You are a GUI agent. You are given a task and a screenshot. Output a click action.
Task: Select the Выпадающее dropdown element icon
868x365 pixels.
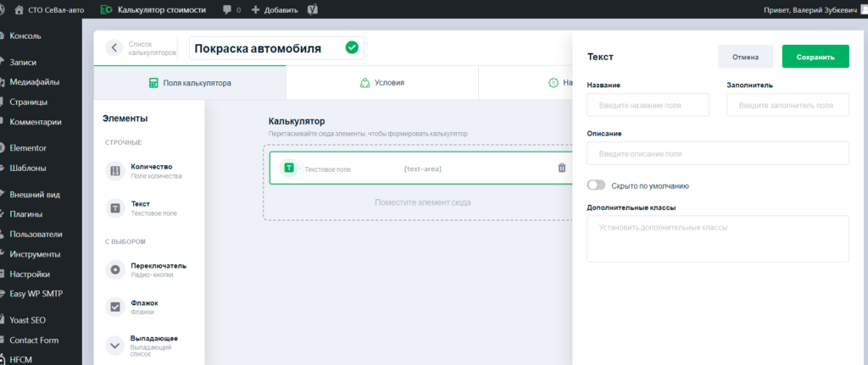coord(115,346)
